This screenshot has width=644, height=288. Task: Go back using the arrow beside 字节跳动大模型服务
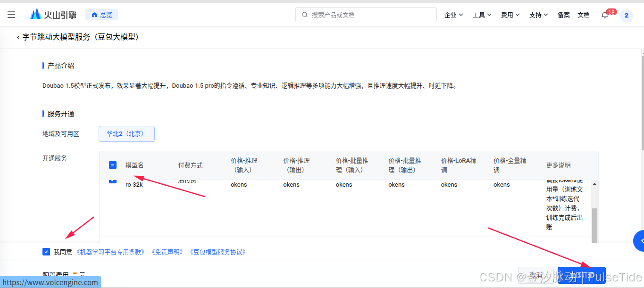coord(18,37)
